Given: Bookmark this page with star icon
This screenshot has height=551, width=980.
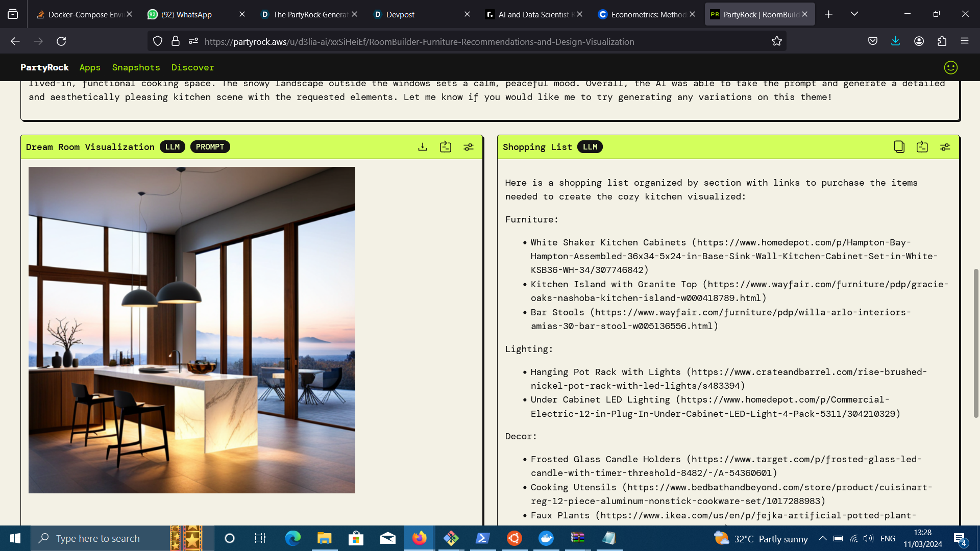Looking at the screenshot, I should (777, 41).
